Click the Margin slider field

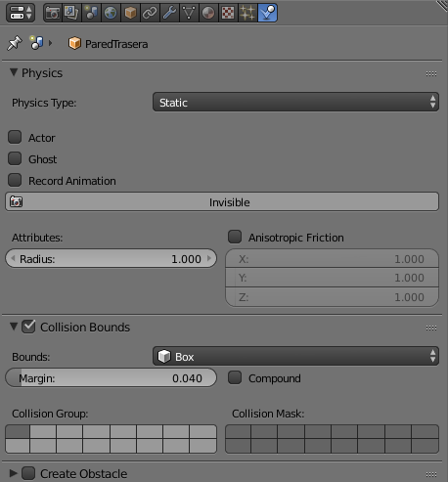pos(111,378)
